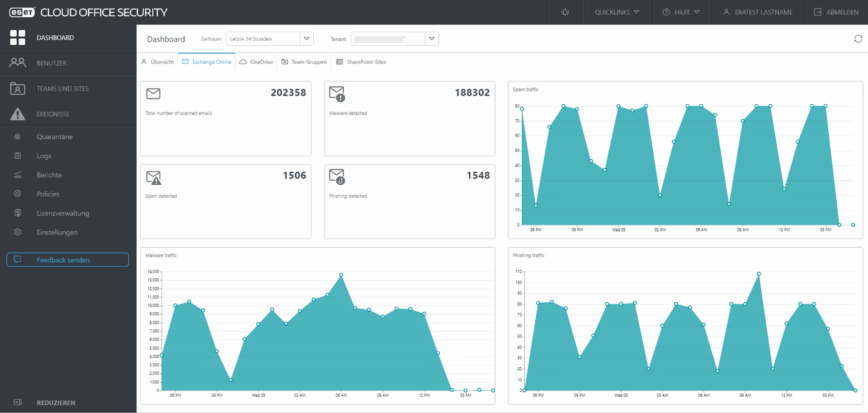Click the Hilfe question mark icon
This screenshot has height=413, width=868.
pyautogui.click(x=666, y=12)
